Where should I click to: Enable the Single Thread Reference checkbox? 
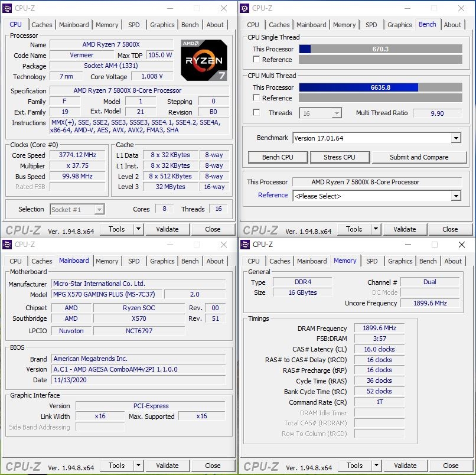point(256,59)
